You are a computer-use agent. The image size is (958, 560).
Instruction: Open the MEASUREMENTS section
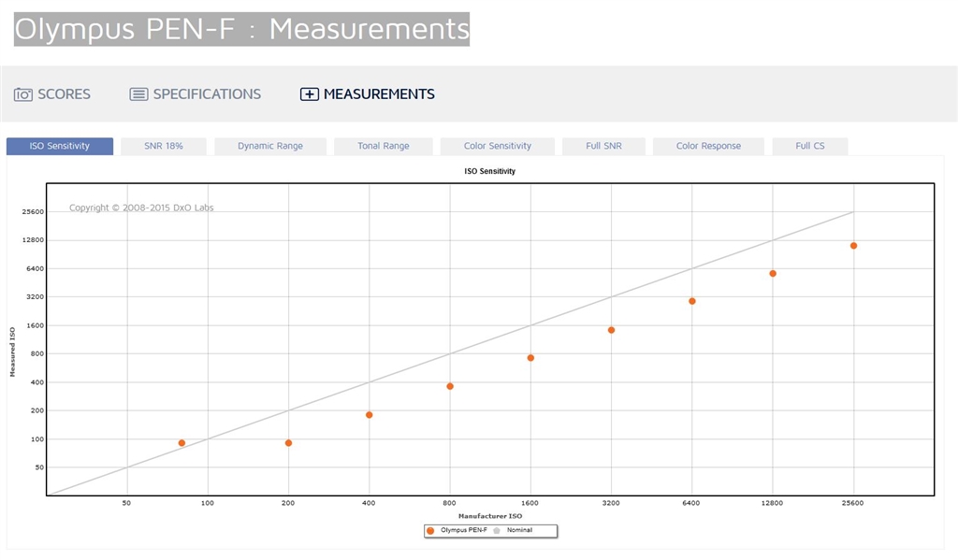[x=380, y=94]
